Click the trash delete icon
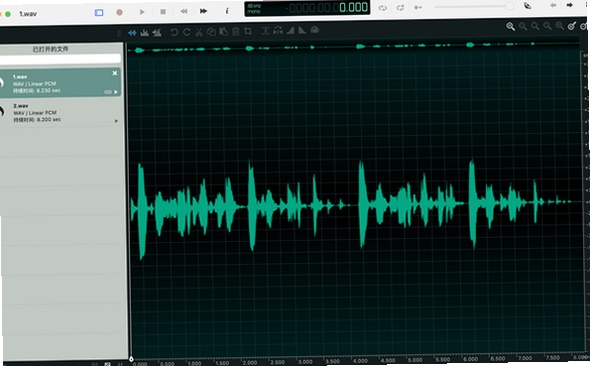The height and width of the screenshot is (366, 590). pyautogui.click(x=236, y=32)
